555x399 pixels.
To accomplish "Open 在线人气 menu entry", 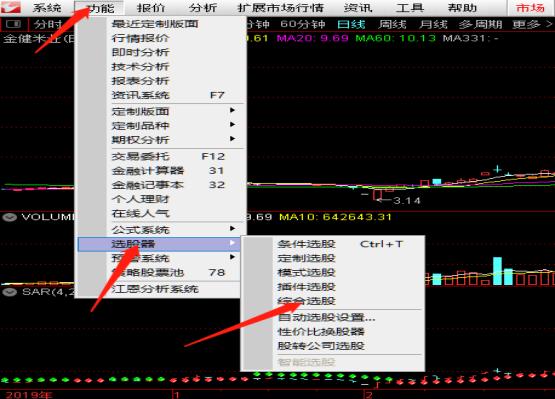I will [x=159, y=213].
